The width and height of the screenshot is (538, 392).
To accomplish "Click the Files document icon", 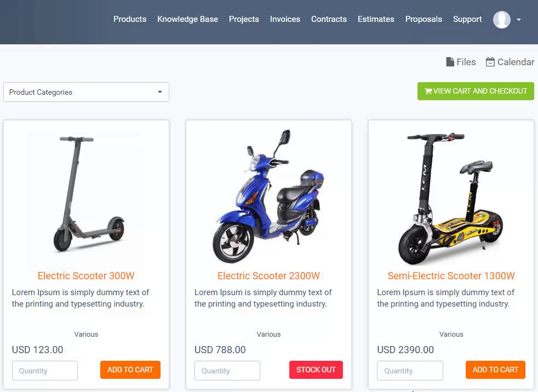I will (x=450, y=62).
